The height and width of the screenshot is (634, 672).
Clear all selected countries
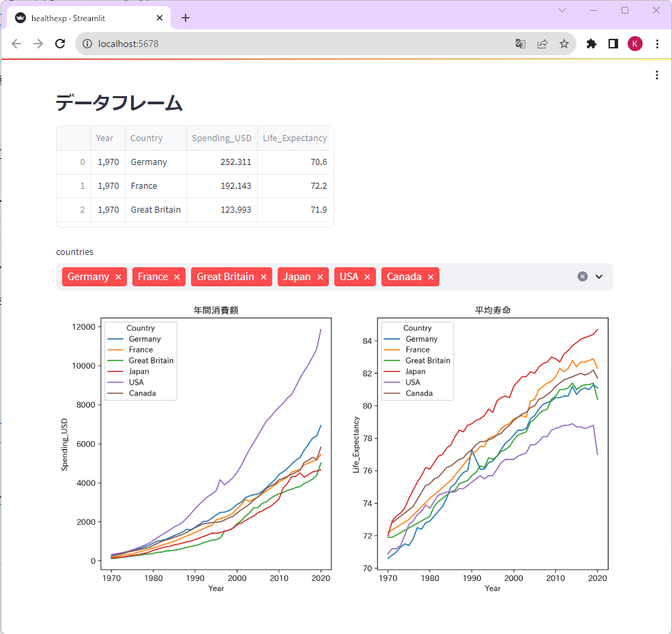(x=583, y=276)
